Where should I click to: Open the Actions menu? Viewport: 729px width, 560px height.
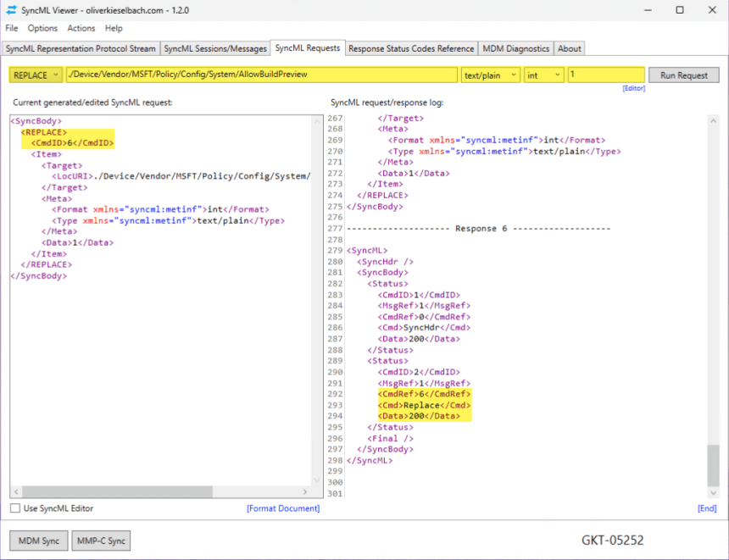81,28
